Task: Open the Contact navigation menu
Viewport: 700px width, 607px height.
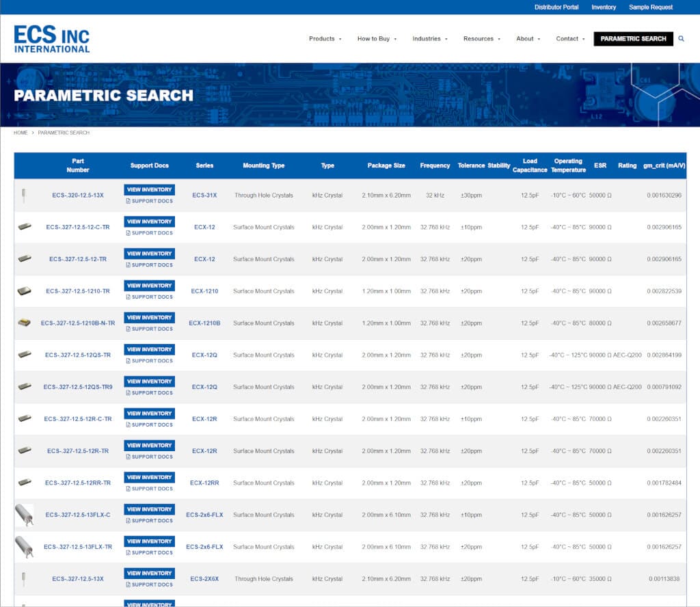Action: point(570,39)
